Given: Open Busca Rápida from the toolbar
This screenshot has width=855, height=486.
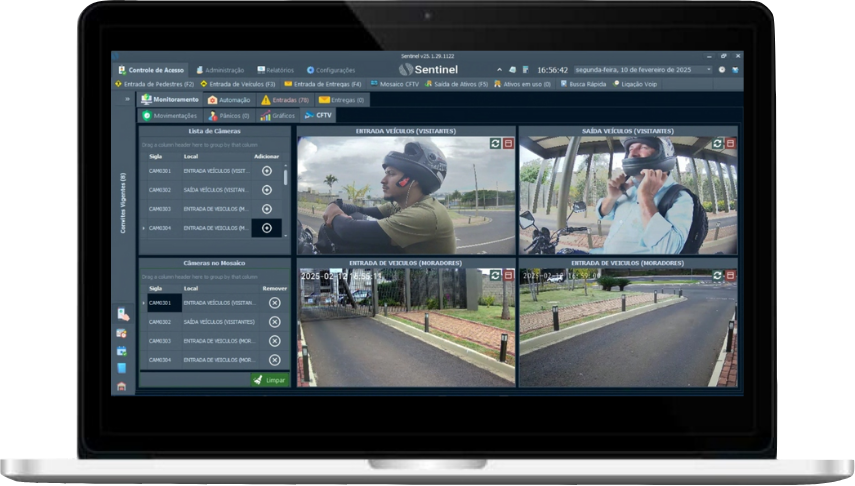Looking at the screenshot, I should click(589, 84).
